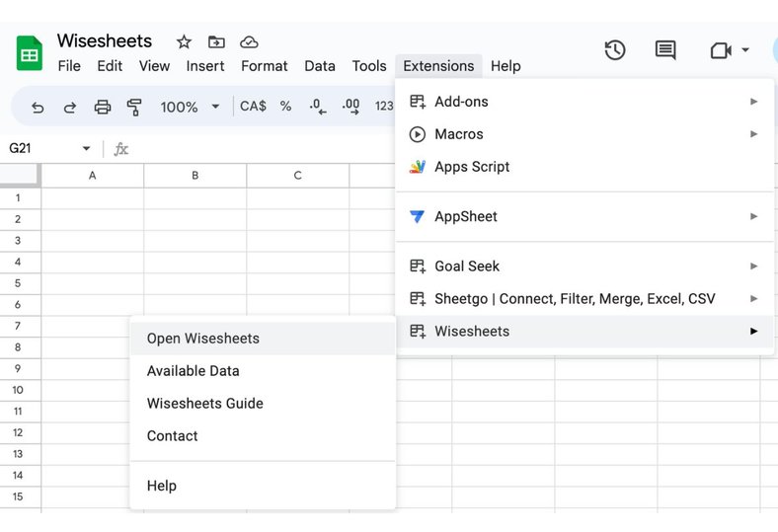Select cell B3
The height and width of the screenshot is (532, 778).
click(195, 241)
